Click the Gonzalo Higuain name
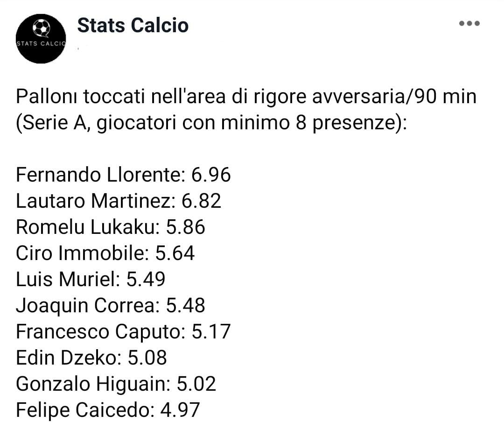This screenshot has height=429, width=504. point(93,384)
